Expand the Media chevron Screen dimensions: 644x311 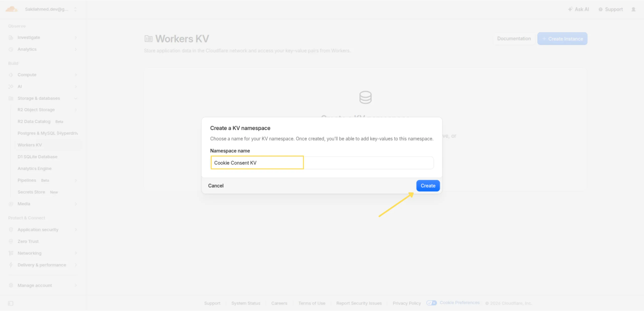click(x=76, y=204)
